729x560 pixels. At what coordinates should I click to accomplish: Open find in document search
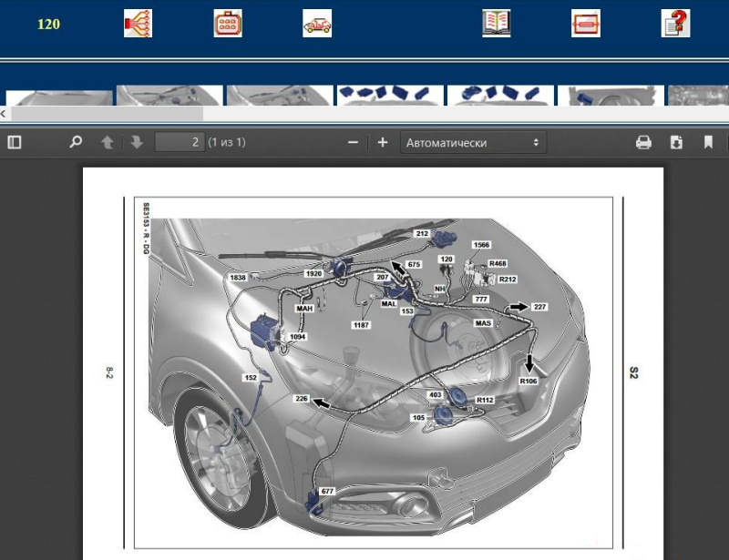pyautogui.click(x=76, y=142)
